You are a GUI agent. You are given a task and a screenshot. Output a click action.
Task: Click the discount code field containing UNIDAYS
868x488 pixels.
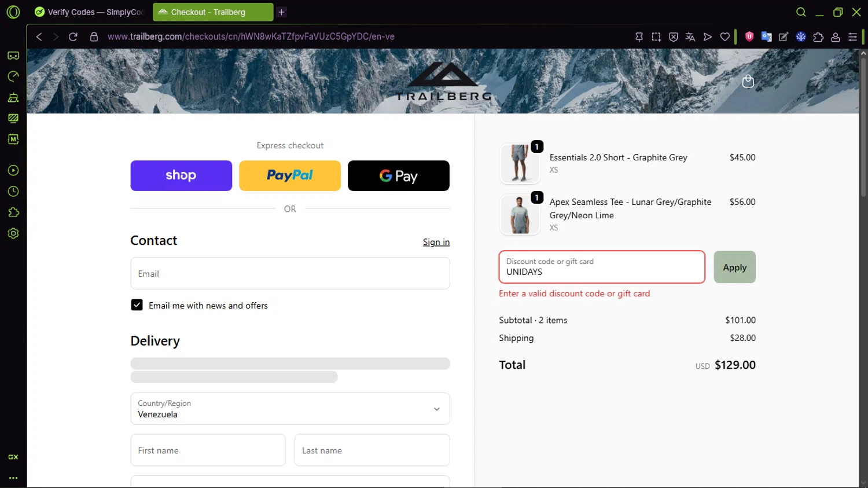[x=602, y=267]
